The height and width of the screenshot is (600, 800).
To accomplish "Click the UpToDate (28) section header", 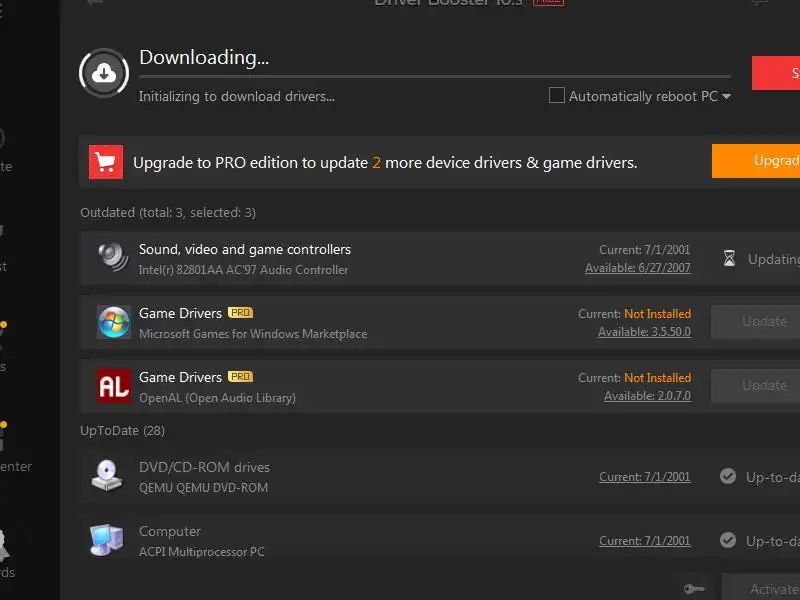I will (x=122, y=431).
